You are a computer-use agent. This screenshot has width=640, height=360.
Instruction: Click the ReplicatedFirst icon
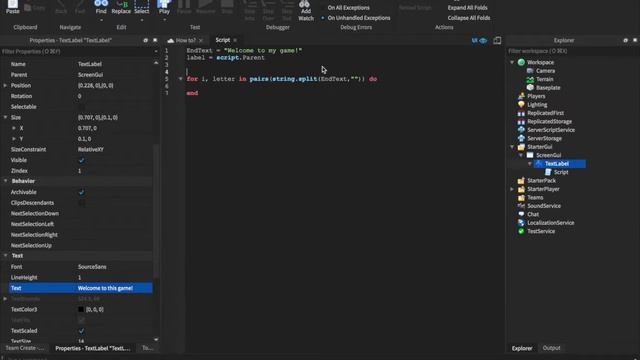[521, 113]
